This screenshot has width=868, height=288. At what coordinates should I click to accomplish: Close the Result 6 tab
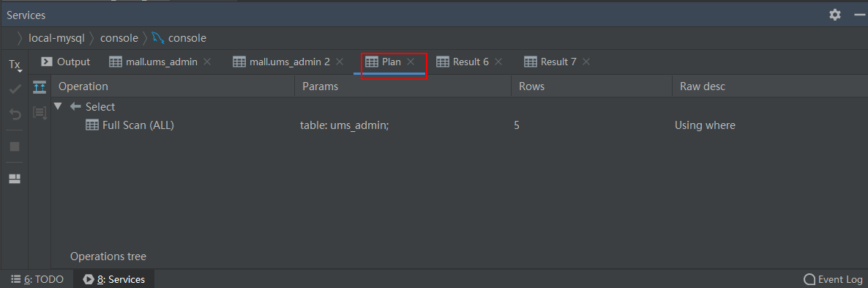(498, 62)
